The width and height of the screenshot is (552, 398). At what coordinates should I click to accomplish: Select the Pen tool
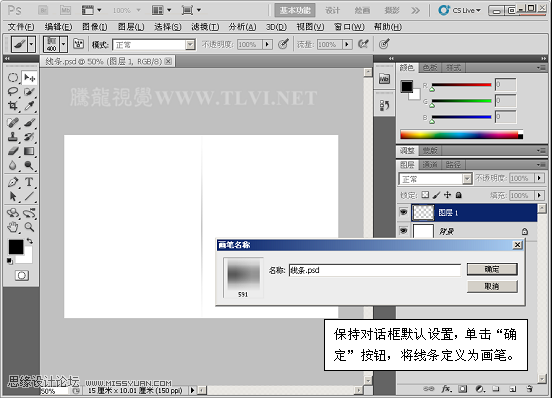pyautogui.click(x=13, y=182)
